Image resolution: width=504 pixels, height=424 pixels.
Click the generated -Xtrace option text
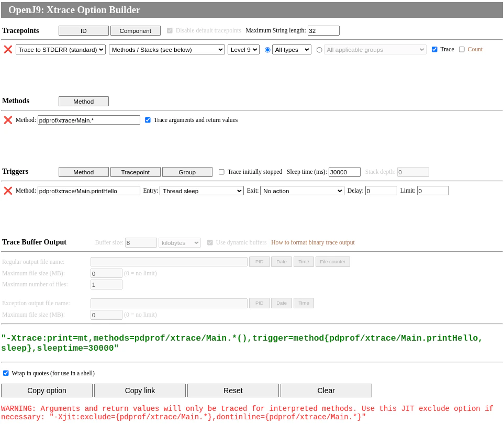click(x=242, y=343)
